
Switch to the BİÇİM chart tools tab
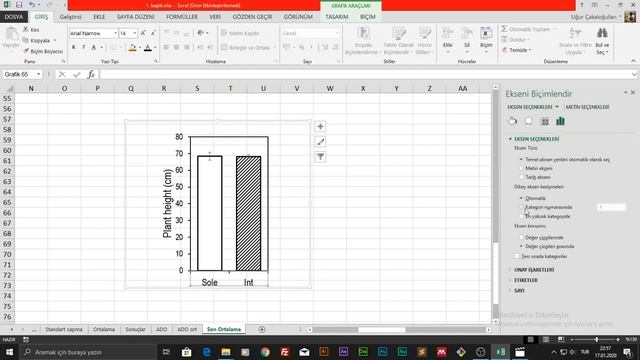point(367,17)
